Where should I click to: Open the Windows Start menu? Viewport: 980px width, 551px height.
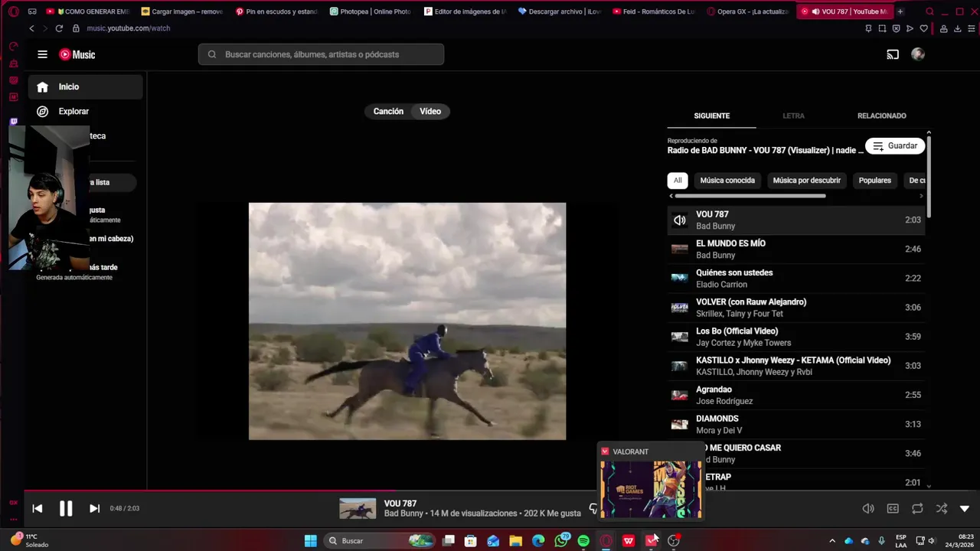[x=310, y=541]
